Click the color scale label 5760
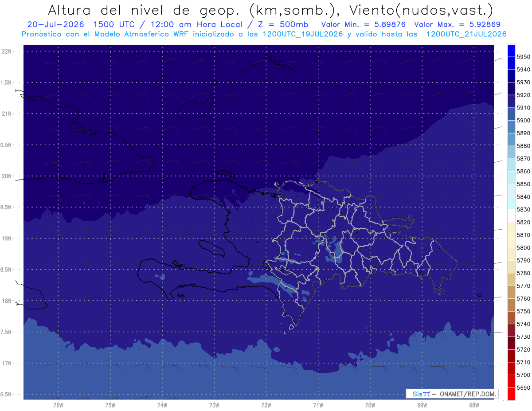The height and width of the screenshot is (411, 532). (x=523, y=299)
